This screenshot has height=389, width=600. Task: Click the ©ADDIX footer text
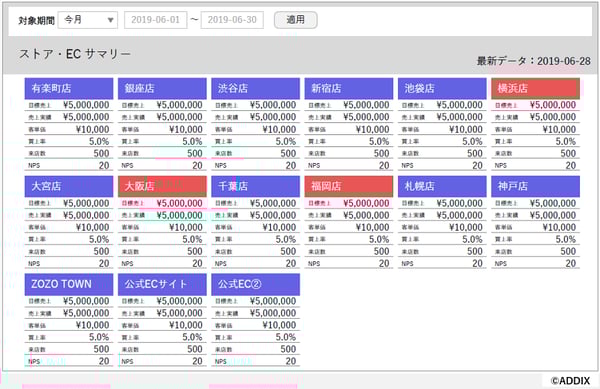(570, 381)
